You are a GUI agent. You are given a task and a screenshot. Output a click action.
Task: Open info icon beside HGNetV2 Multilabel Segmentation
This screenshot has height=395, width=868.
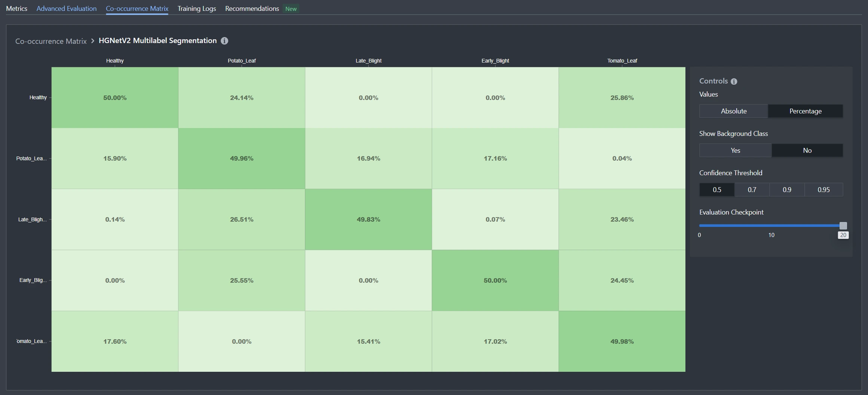pos(224,41)
